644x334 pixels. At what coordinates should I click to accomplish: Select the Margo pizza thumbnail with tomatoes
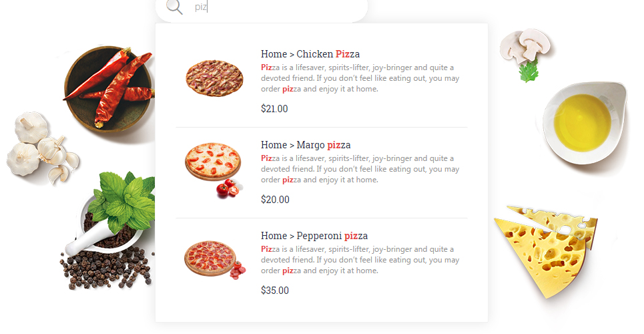[214, 170]
